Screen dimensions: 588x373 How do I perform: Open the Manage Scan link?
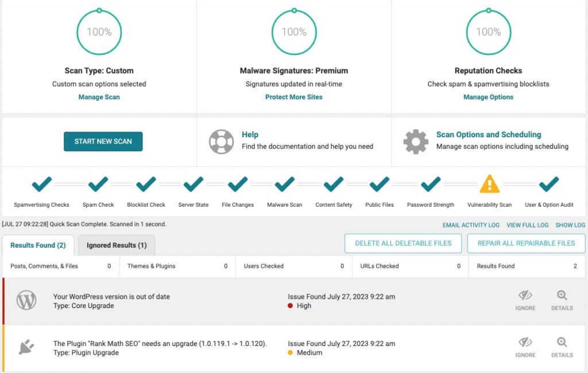(99, 97)
